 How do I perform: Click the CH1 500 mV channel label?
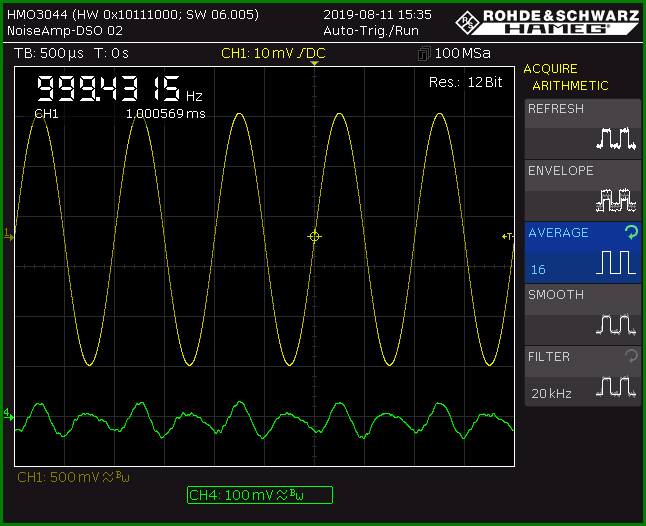coord(73,477)
